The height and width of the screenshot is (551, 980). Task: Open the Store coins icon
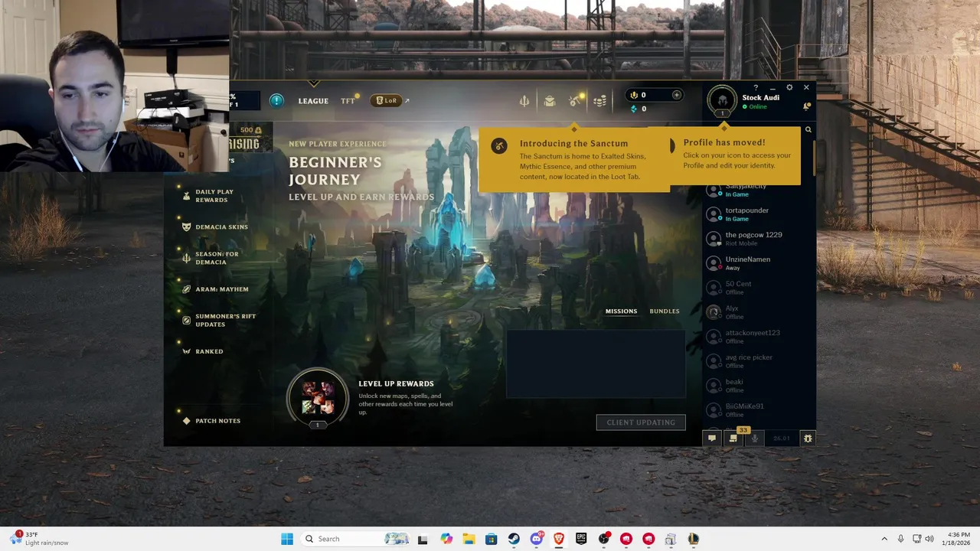(x=600, y=101)
